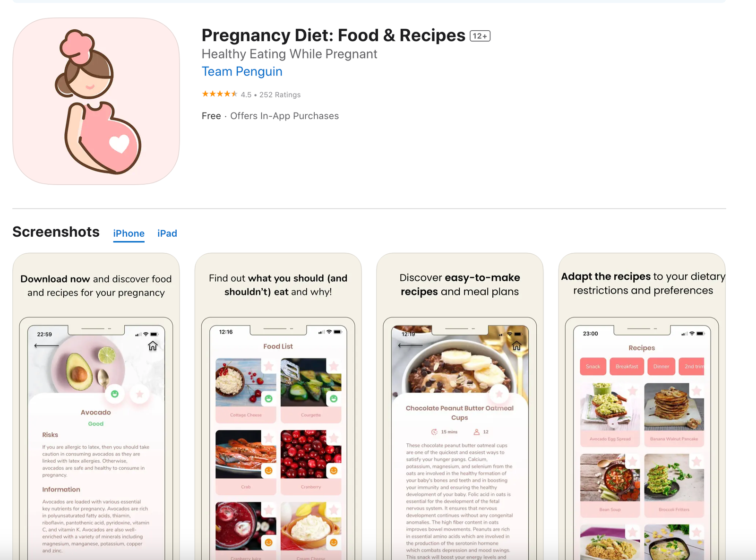This screenshot has width=756, height=560.
Task: Click the star rating of 4.5
Action: [220, 94]
